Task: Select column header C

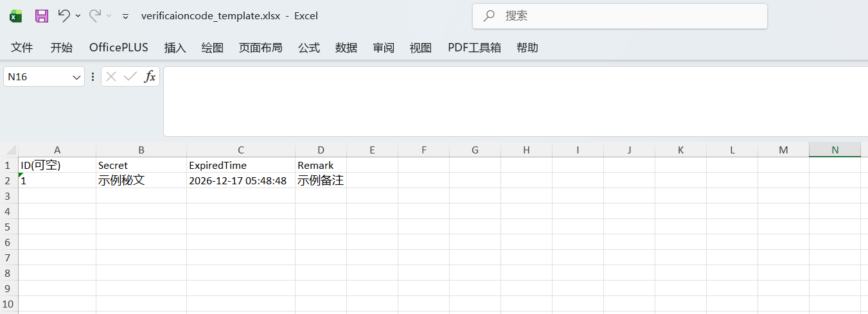Action: [241, 150]
